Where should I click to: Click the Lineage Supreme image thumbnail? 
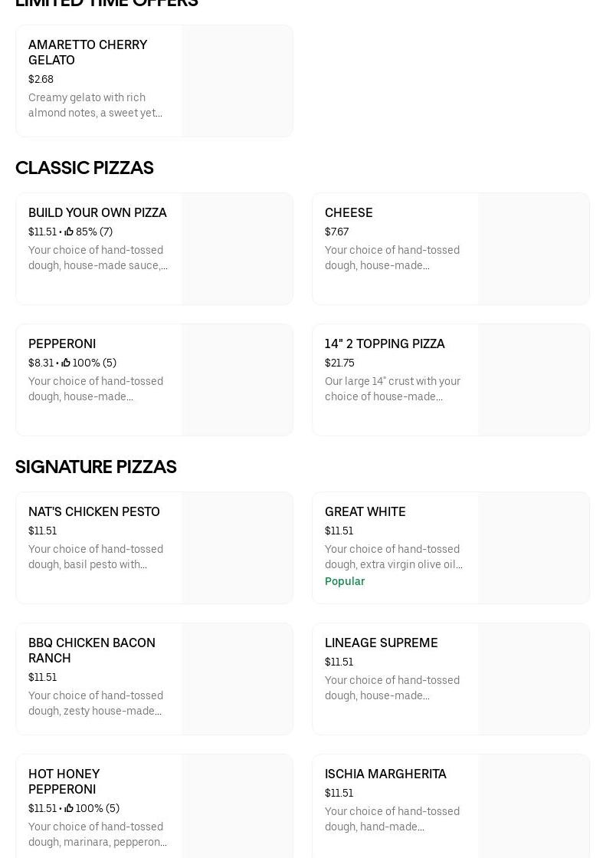coord(533,679)
